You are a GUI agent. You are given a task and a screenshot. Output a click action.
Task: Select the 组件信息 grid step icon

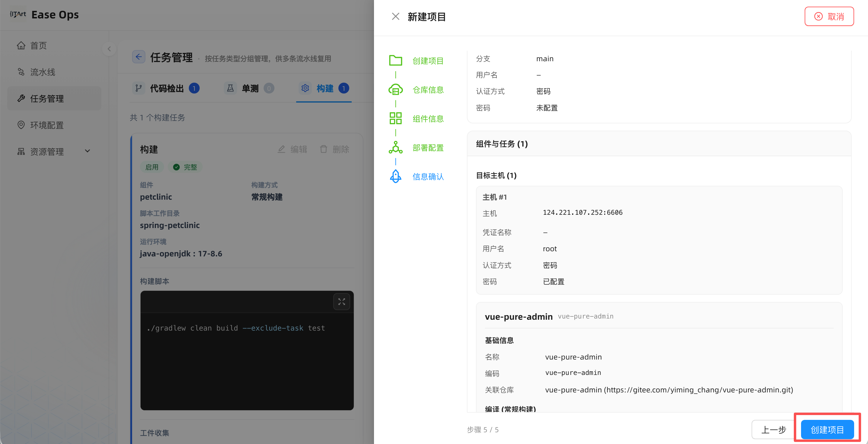point(396,119)
